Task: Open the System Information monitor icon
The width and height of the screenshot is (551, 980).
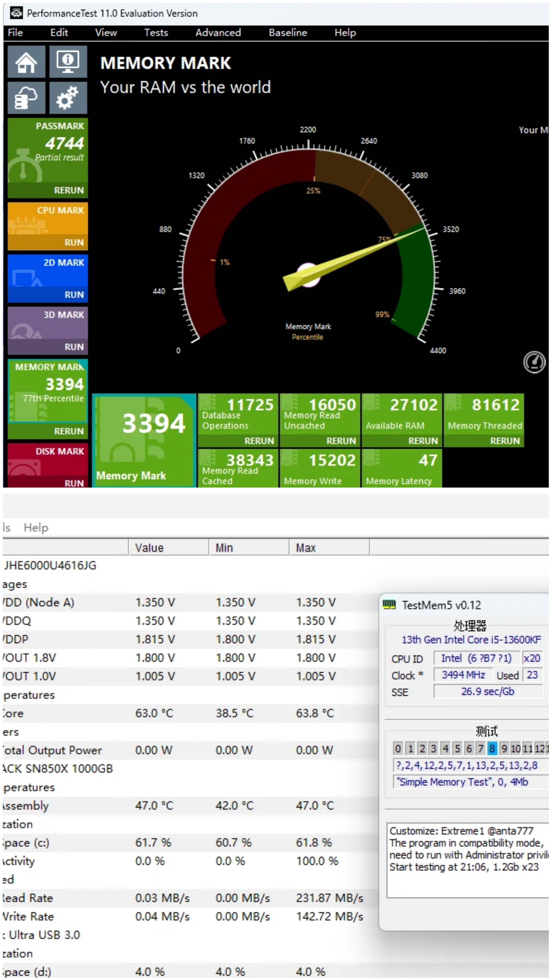Action: (x=68, y=62)
